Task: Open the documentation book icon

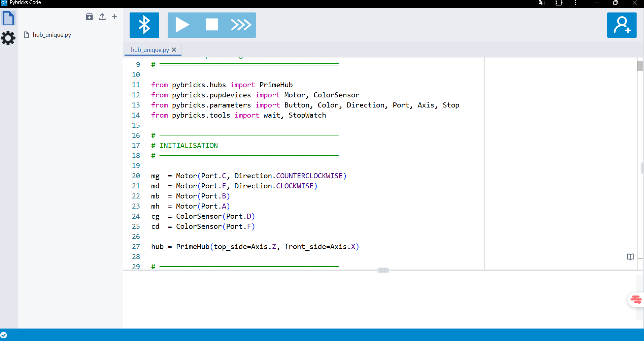Action: point(631,257)
